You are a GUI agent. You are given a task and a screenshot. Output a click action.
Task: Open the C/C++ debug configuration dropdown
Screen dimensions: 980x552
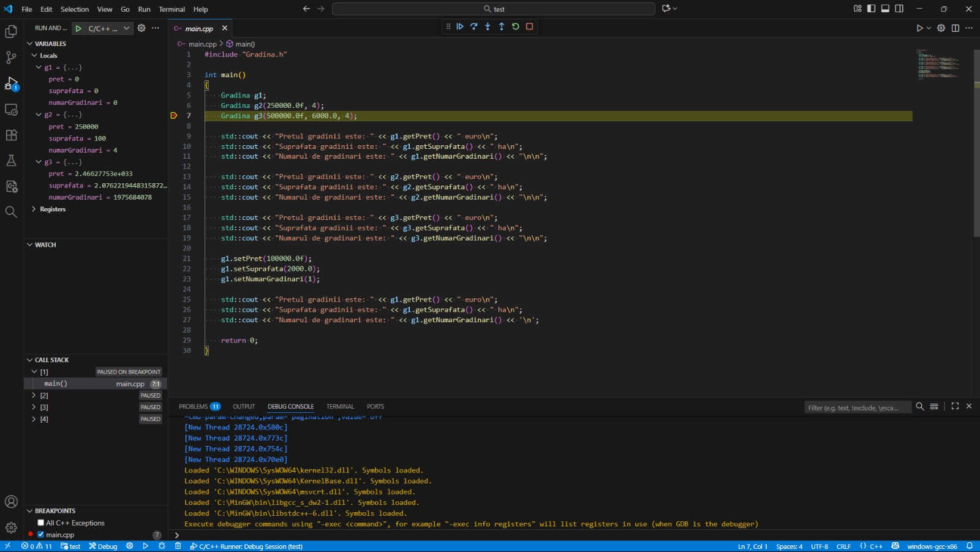click(x=126, y=28)
